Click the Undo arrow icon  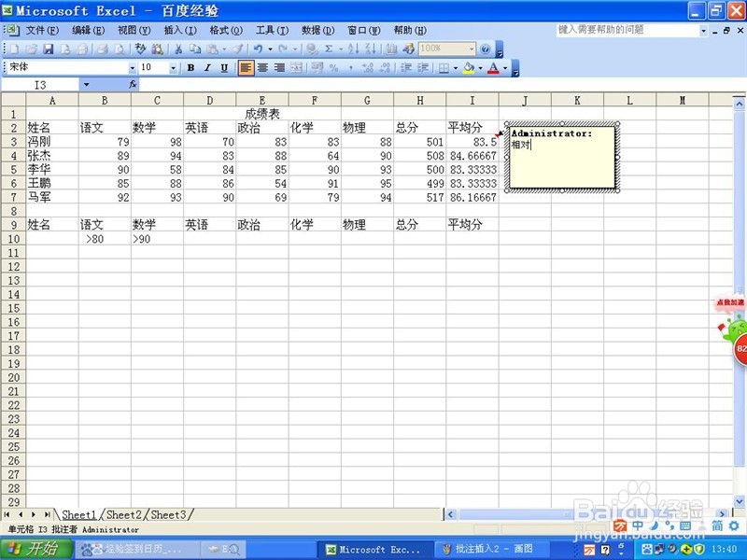(259, 49)
